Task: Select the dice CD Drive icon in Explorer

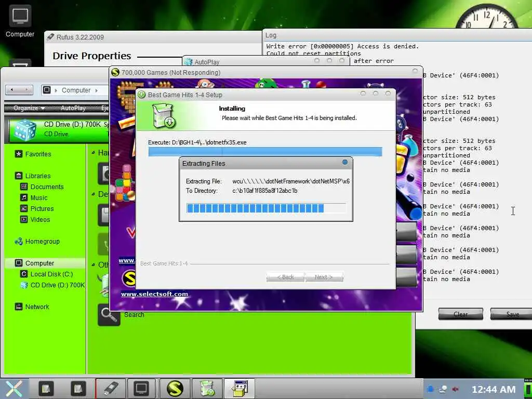Action: click(x=24, y=130)
